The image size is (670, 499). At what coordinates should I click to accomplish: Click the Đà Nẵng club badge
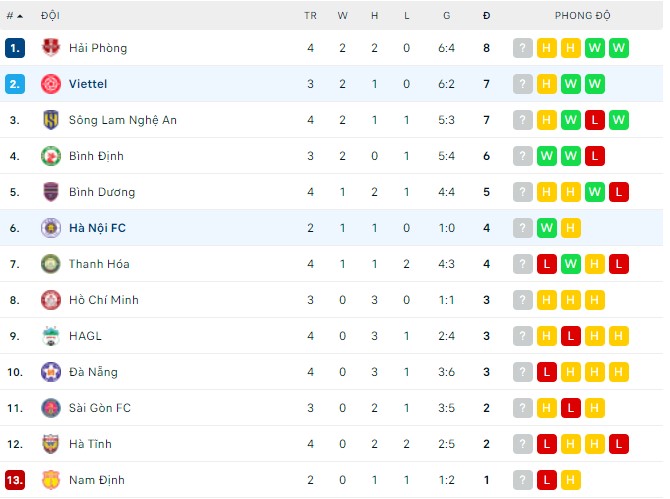(51, 372)
